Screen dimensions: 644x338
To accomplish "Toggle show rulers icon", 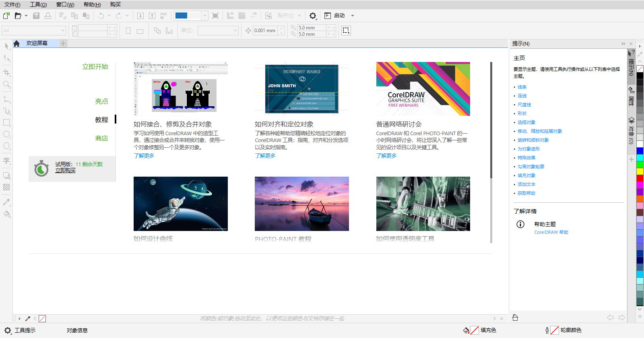I will point(230,16).
